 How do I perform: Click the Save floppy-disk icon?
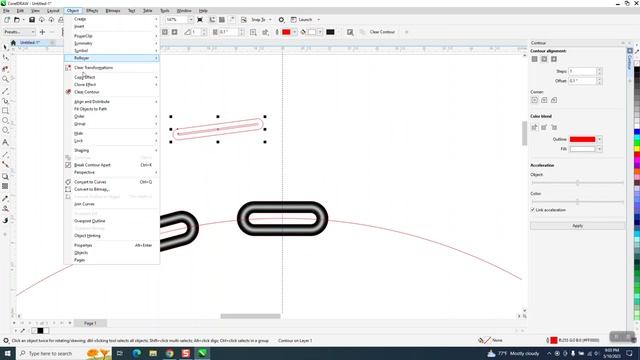(x=32, y=20)
